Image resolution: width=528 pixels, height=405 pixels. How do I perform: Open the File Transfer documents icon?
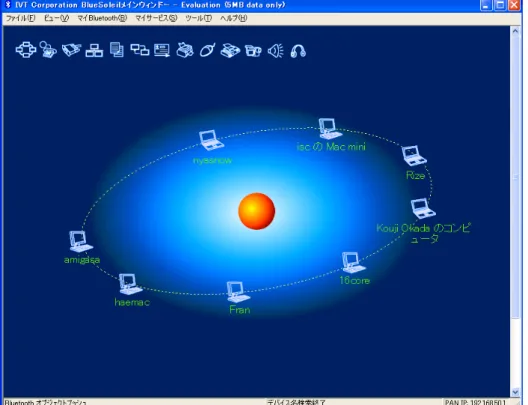click(117, 50)
